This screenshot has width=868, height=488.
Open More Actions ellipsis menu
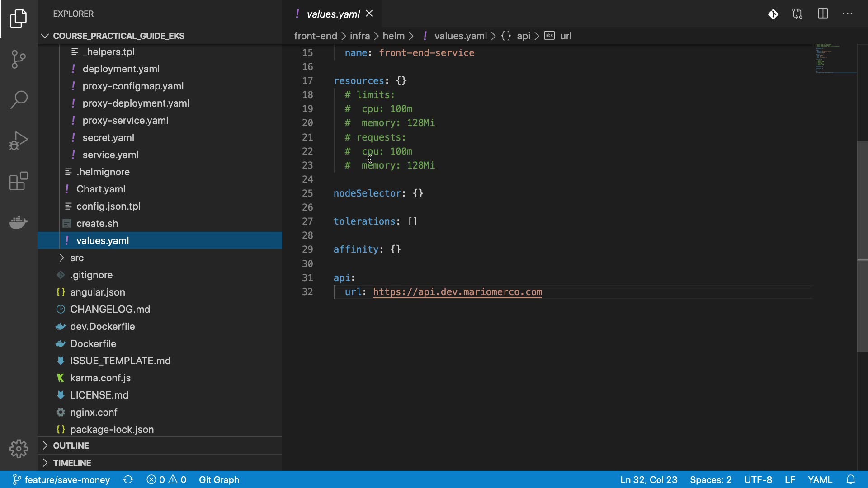pos(847,14)
